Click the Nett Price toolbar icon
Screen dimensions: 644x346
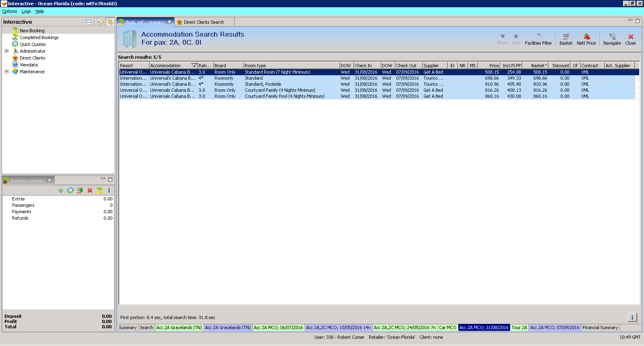tap(586, 37)
